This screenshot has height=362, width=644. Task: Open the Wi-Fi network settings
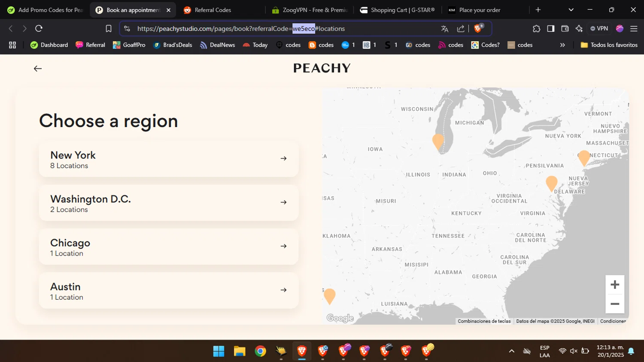pos(562,351)
